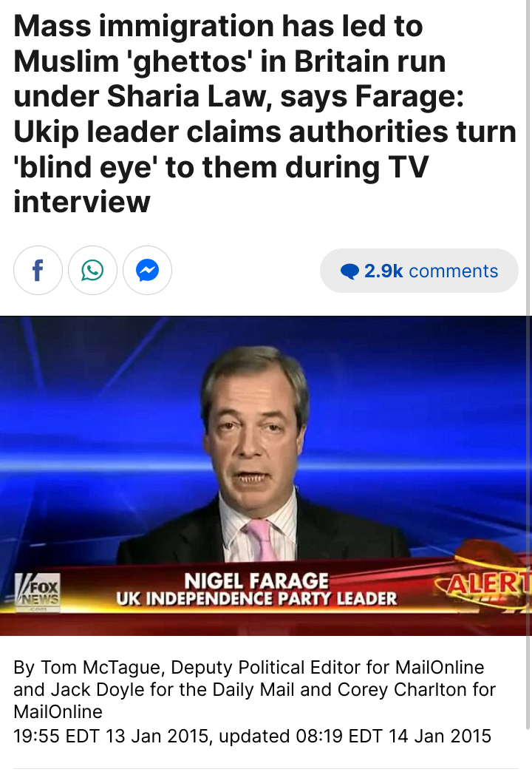Share the article via Messenger icon
Viewport: 532px width, 772px height.
(147, 271)
